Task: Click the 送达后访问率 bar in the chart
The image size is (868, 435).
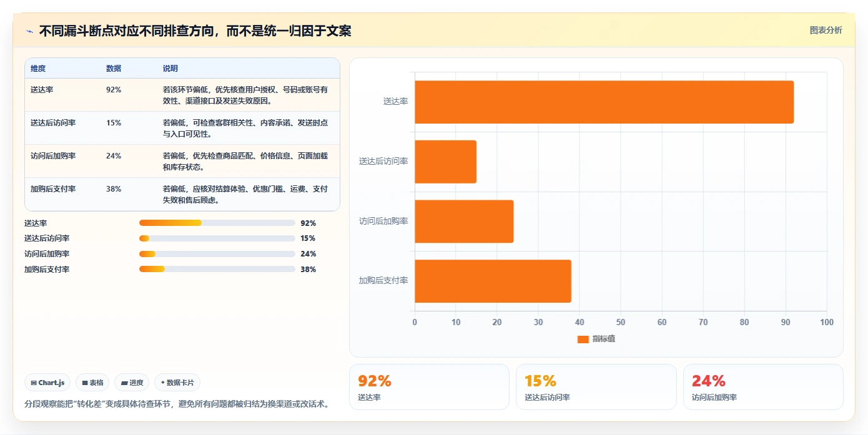Action: [445, 162]
